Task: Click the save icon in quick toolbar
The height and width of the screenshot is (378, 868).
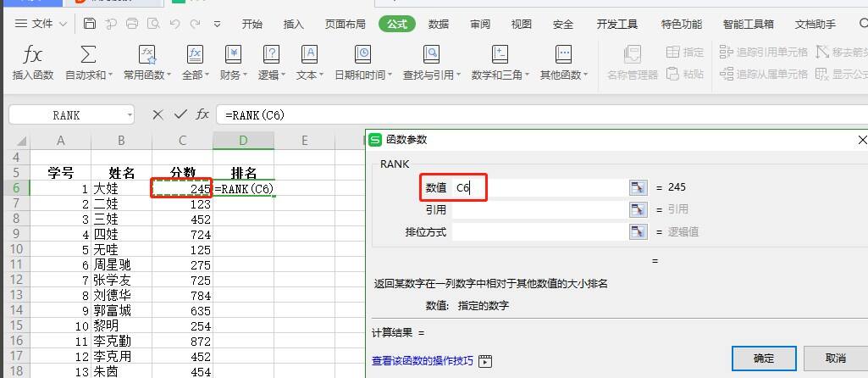Action: coord(90,24)
